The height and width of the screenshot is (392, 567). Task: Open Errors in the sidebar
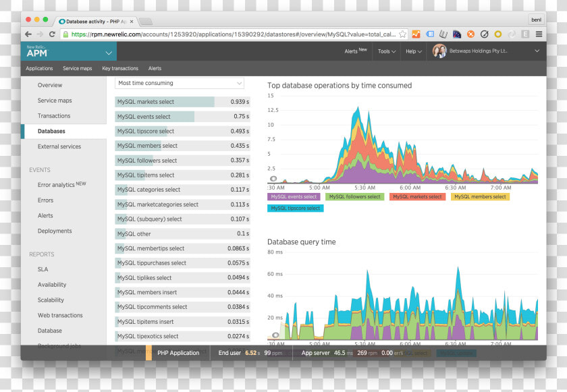click(46, 200)
